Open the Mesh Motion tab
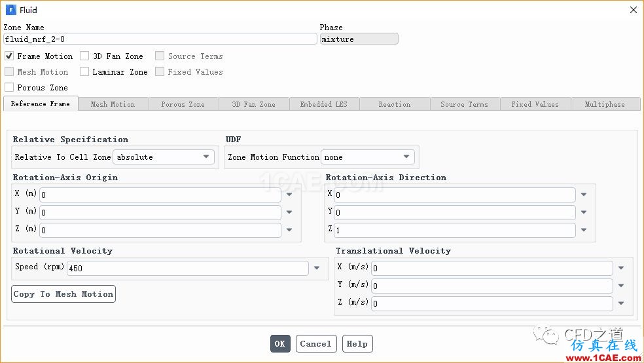Screen dimensions: 644x363 [113, 104]
